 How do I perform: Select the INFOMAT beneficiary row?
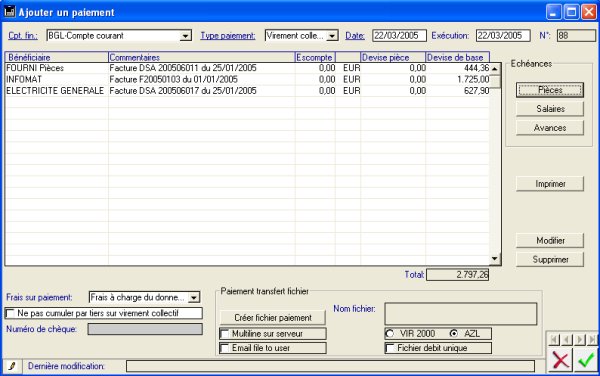(x=247, y=80)
